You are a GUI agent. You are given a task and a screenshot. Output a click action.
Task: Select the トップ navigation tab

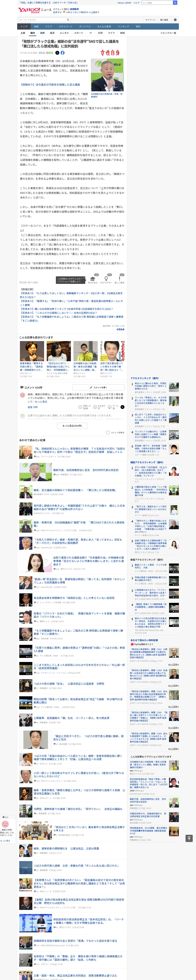(24, 27)
